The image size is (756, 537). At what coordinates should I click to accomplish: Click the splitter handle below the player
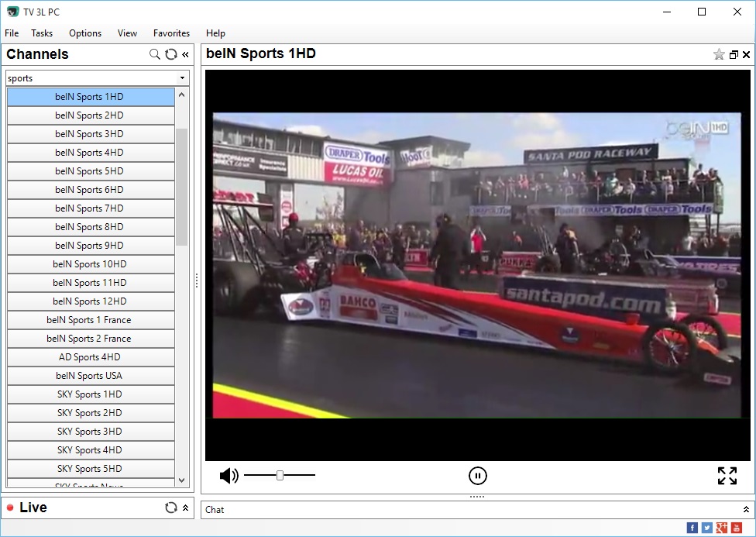[x=477, y=497]
